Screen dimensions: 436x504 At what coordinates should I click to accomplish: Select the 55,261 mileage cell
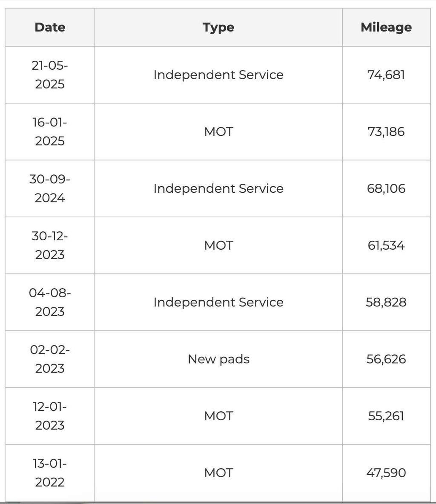point(386,416)
